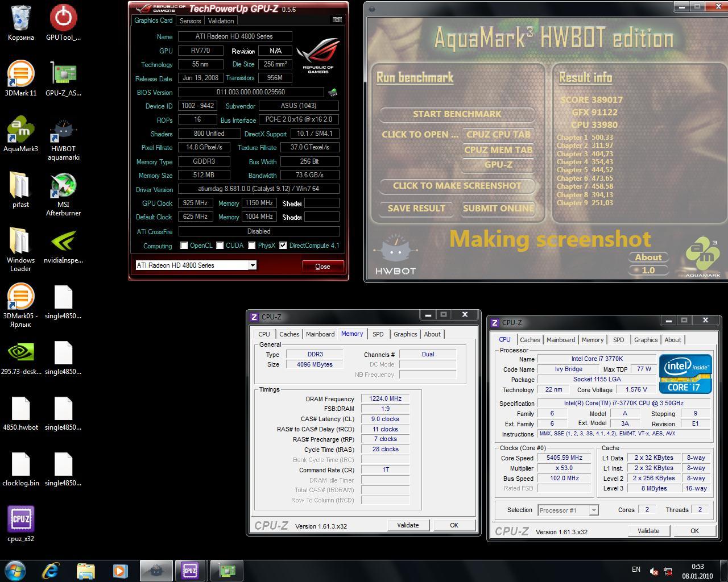Screen dimensions: 728x582
Task: Launch MSI Afterburner from the desktop
Action: point(63,194)
